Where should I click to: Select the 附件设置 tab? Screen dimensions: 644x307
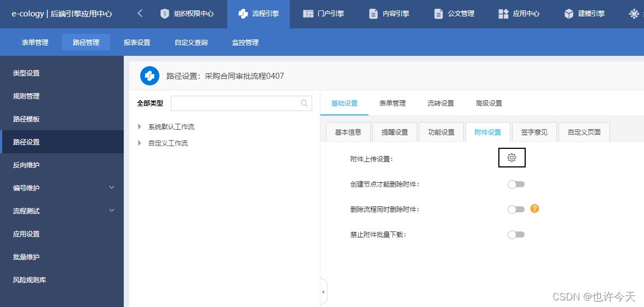(487, 132)
